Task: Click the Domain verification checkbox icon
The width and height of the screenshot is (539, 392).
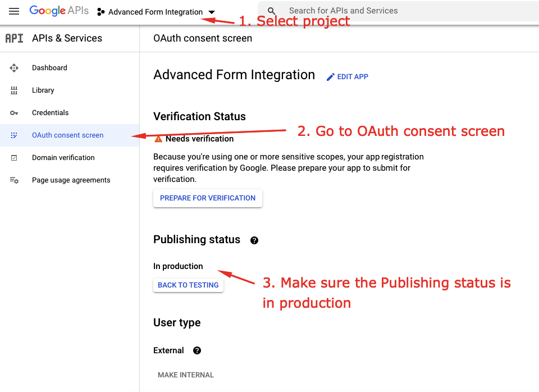Action: tap(13, 157)
